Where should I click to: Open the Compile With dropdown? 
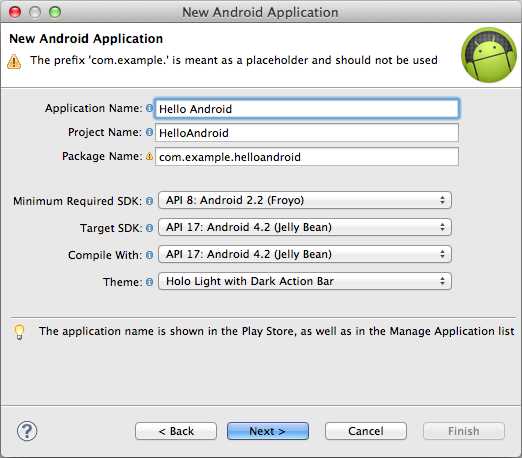coord(305,254)
